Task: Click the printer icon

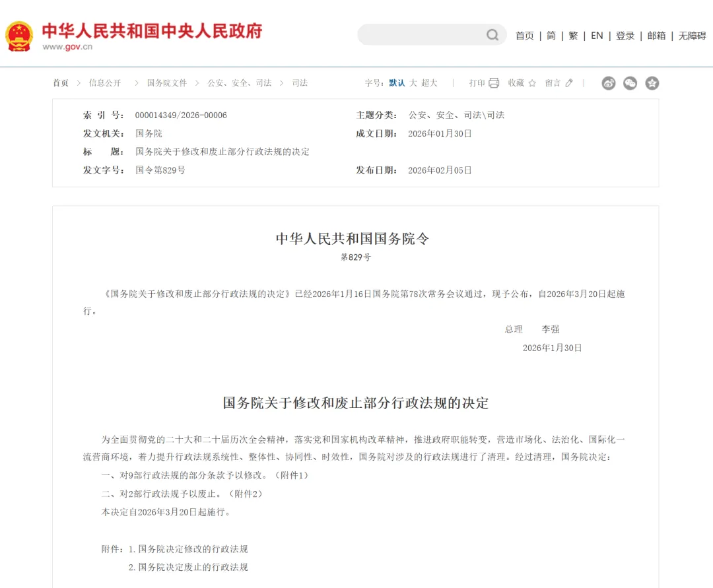Action: (494, 82)
